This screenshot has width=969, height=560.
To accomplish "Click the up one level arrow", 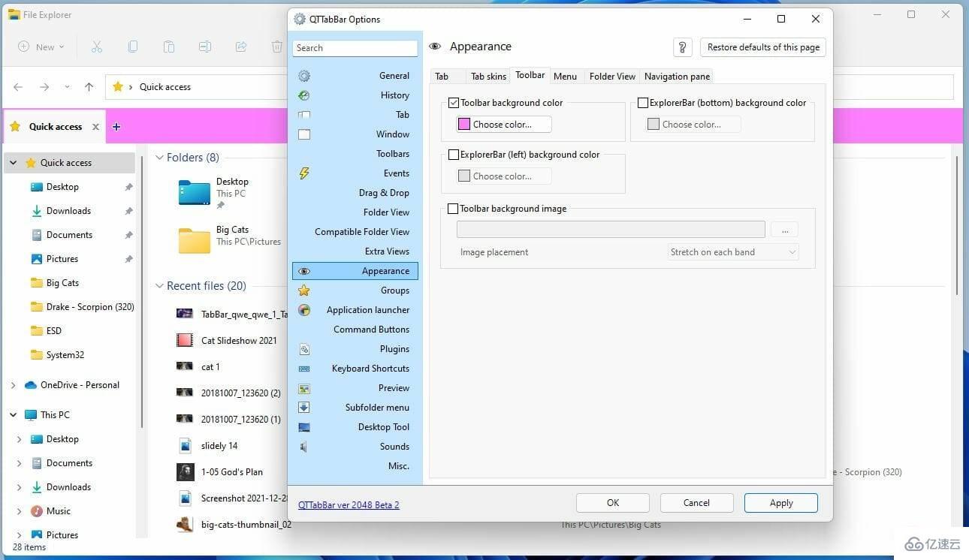I will click(89, 87).
